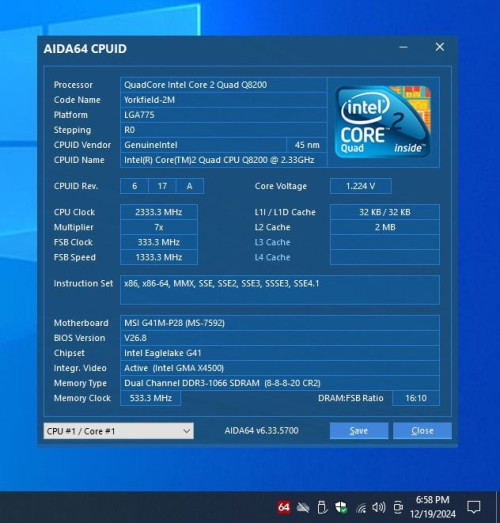Click the 45 nm process field
The width and height of the screenshot is (500, 523).
tap(307, 145)
